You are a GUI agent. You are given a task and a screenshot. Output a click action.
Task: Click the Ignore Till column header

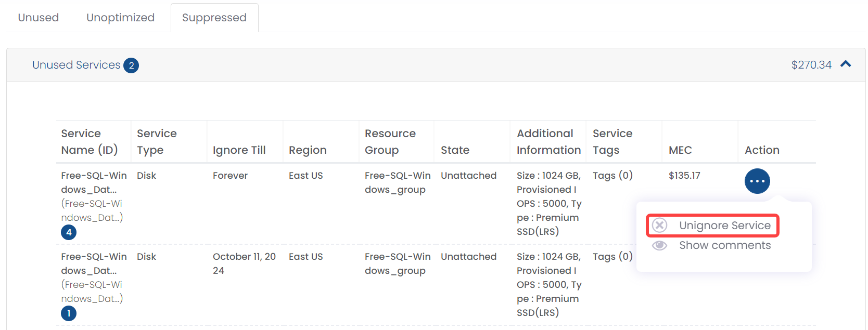[239, 150]
